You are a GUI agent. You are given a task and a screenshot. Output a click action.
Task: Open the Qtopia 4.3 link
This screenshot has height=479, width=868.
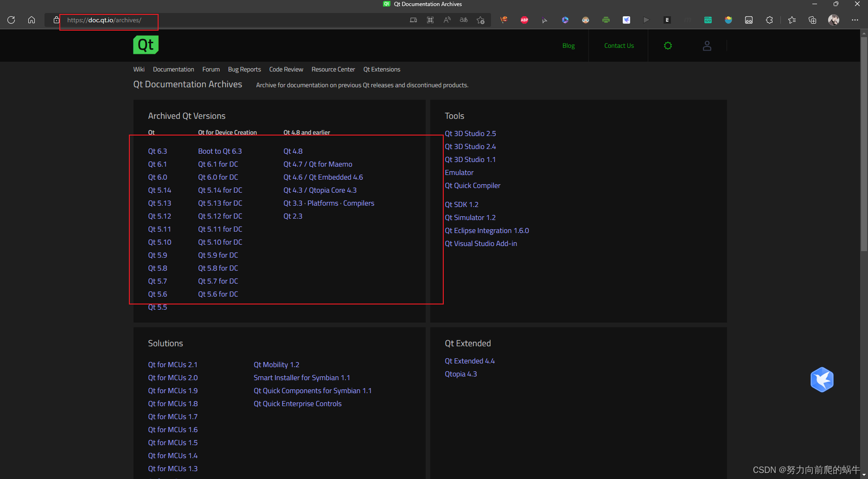pyautogui.click(x=461, y=374)
